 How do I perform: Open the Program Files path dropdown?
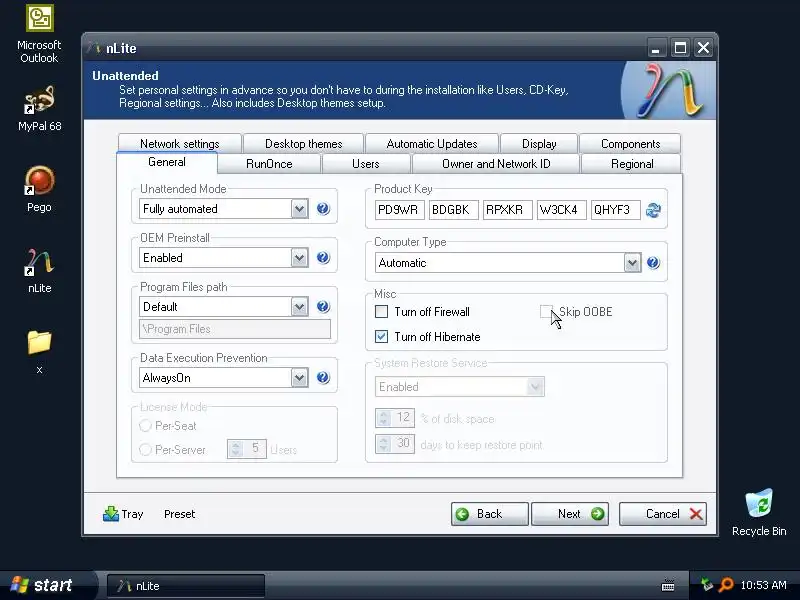coord(299,307)
